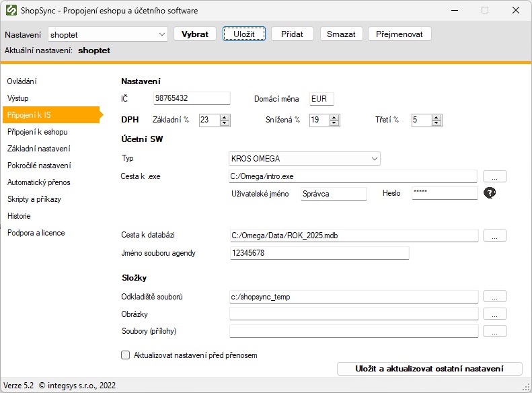Click the Uložit button
Viewport: 532px width, 393px height.
coord(244,34)
